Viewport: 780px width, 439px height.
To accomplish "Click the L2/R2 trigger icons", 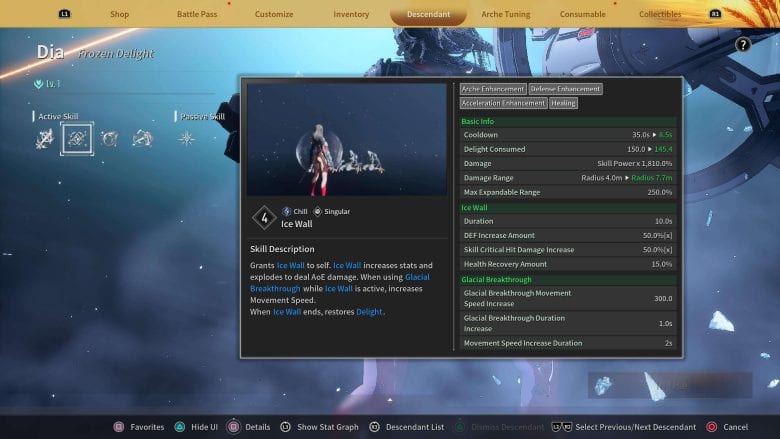I will click(x=562, y=427).
